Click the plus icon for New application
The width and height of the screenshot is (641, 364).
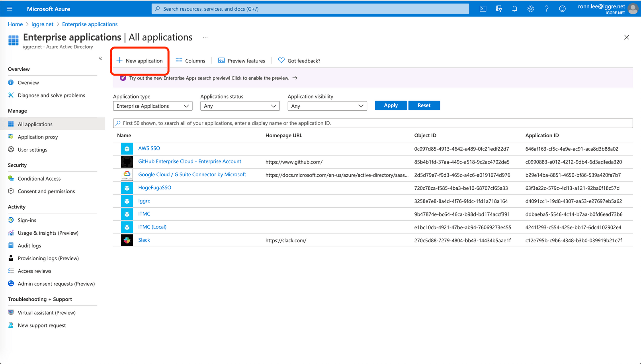[119, 60]
